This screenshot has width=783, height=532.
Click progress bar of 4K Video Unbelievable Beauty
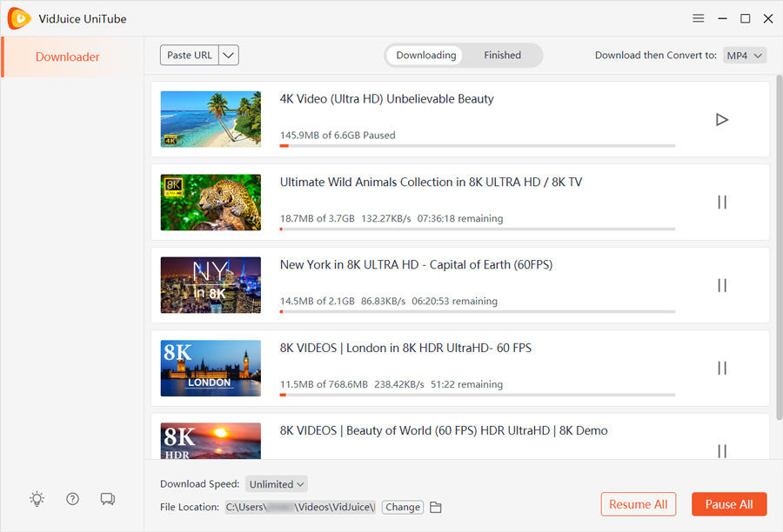point(478,146)
